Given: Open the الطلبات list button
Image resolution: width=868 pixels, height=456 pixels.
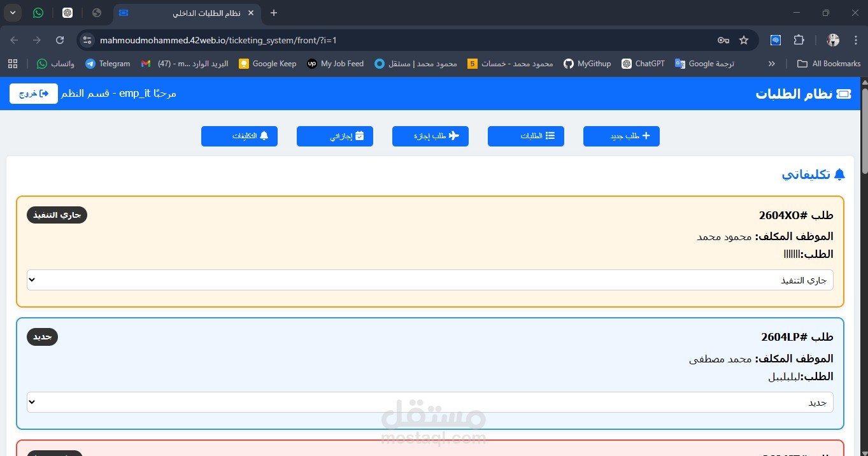Looking at the screenshot, I should (x=526, y=136).
